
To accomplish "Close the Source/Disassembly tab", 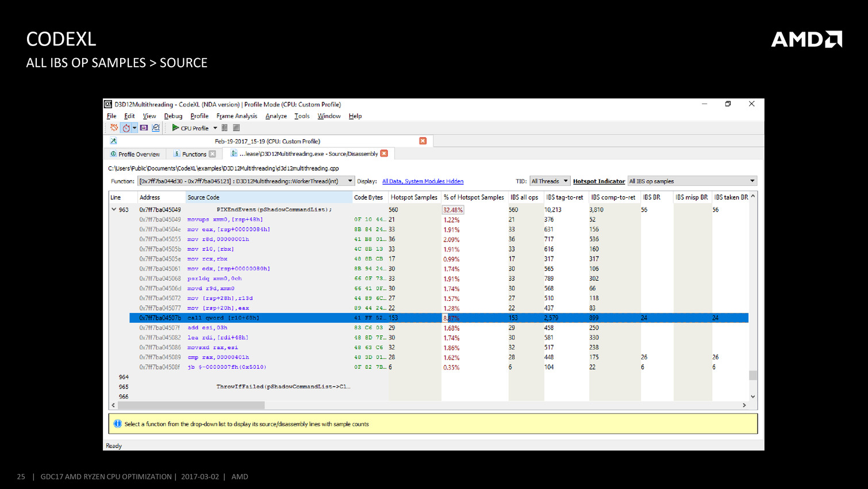I will coord(384,154).
